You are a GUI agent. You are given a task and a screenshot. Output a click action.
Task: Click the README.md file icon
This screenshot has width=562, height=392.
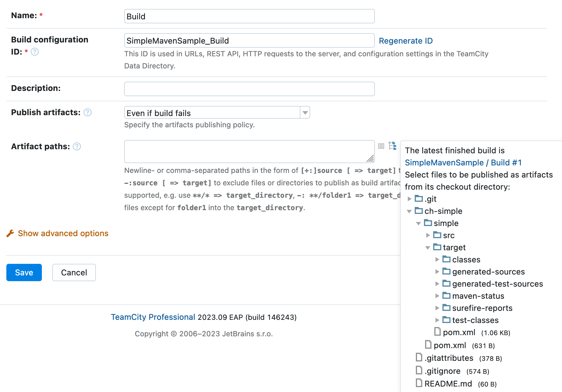419,383
